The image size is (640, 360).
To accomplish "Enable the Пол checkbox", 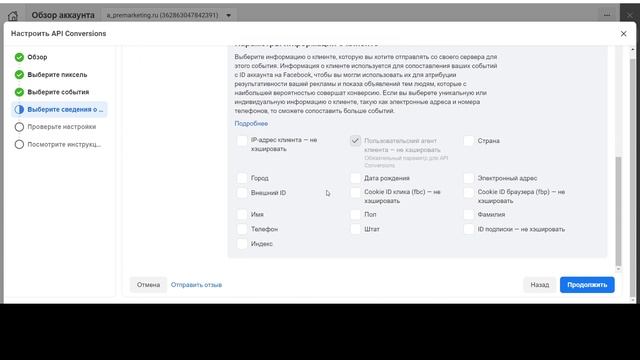I will click(x=355, y=214).
